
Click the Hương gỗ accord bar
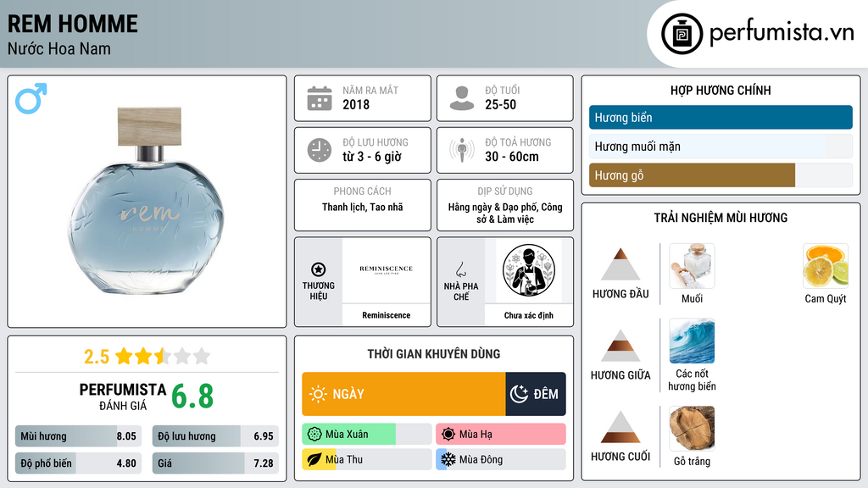click(x=721, y=175)
